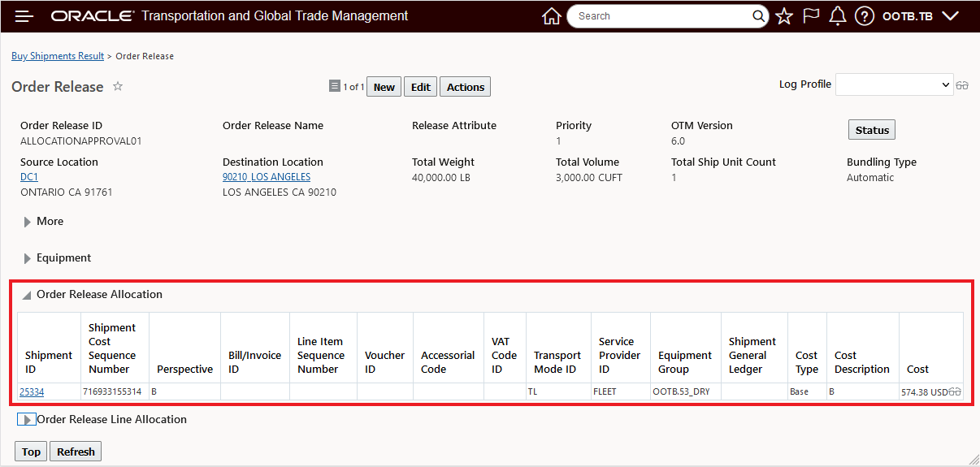This screenshot has height=467, width=980.
Task: Click the resize grip at bottom-right corner
Action: (973, 461)
